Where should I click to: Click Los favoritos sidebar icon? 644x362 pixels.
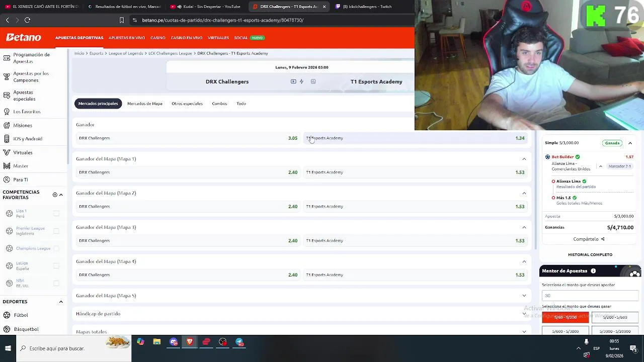click(7, 112)
